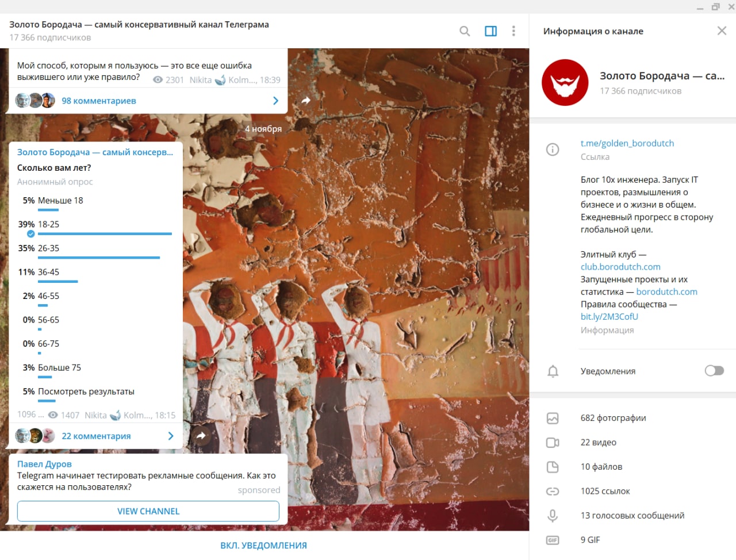Click the 18-25 poll result bar
The width and height of the screenshot is (736, 560).
click(105, 234)
